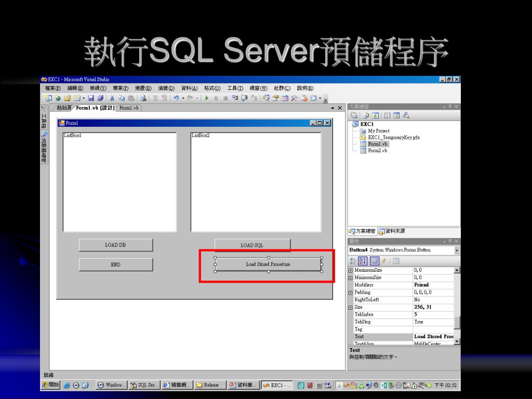Viewport: 532px width, 399px height.
Task: Click the Alphabetical sort icon in Properties
Action: [362, 261]
